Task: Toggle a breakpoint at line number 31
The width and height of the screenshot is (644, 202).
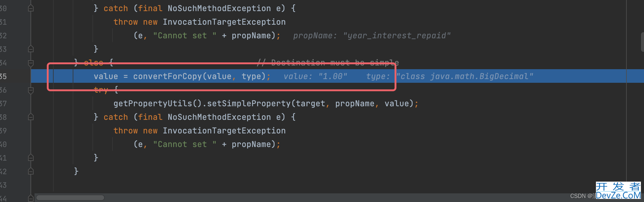Action: click(3, 22)
